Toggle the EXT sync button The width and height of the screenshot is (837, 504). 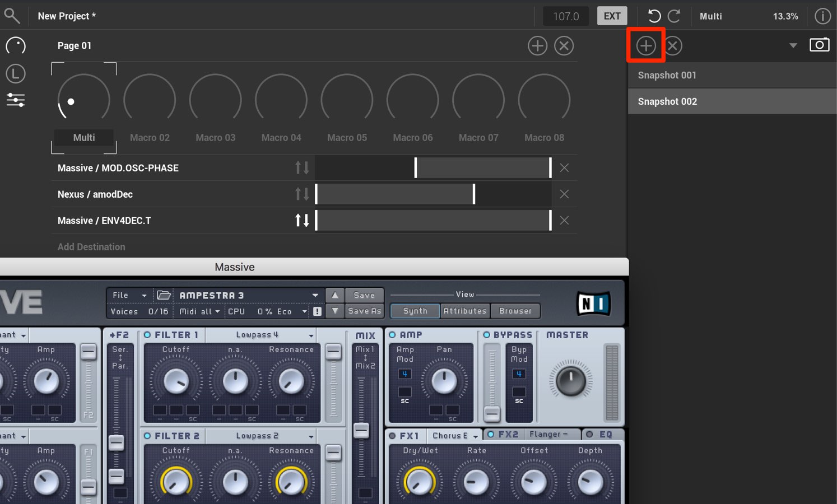(x=612, y=16)
